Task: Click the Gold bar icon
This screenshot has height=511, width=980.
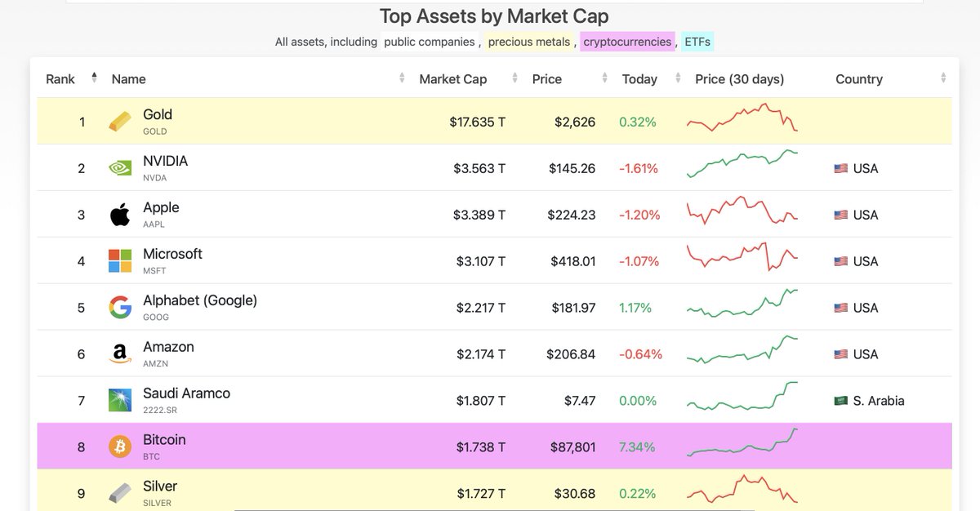Action: pyautogui.click(x=120, y=122)
